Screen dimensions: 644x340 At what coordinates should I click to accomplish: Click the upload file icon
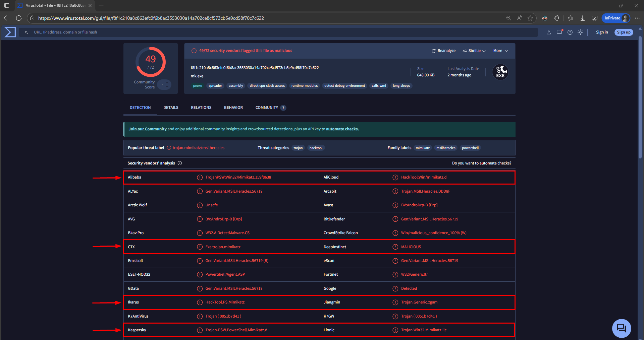click(549, 32)
